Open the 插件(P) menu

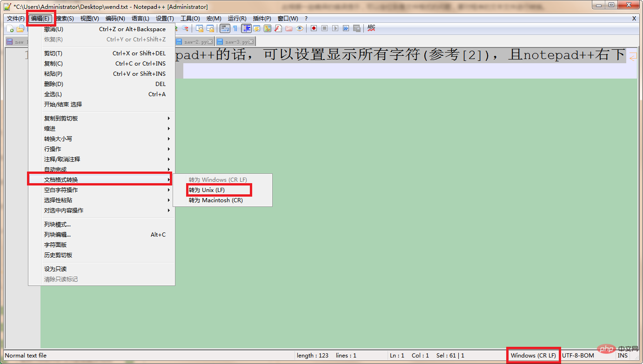tap(261, 18)
